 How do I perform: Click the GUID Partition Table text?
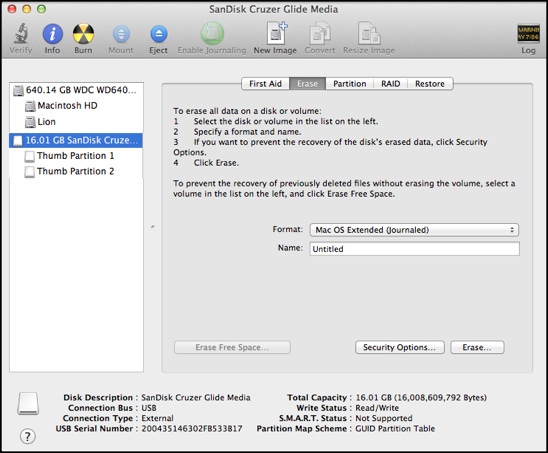click(395, 429)
